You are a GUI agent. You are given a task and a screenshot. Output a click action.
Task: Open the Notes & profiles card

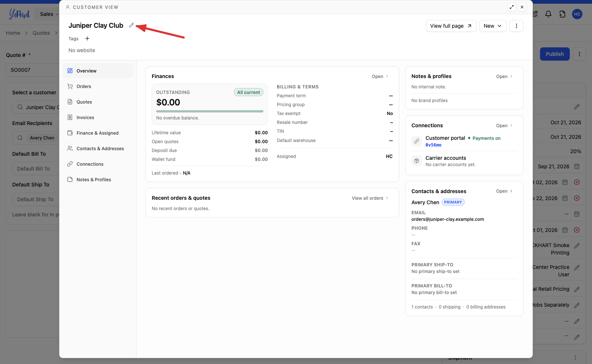coord(504,77)
